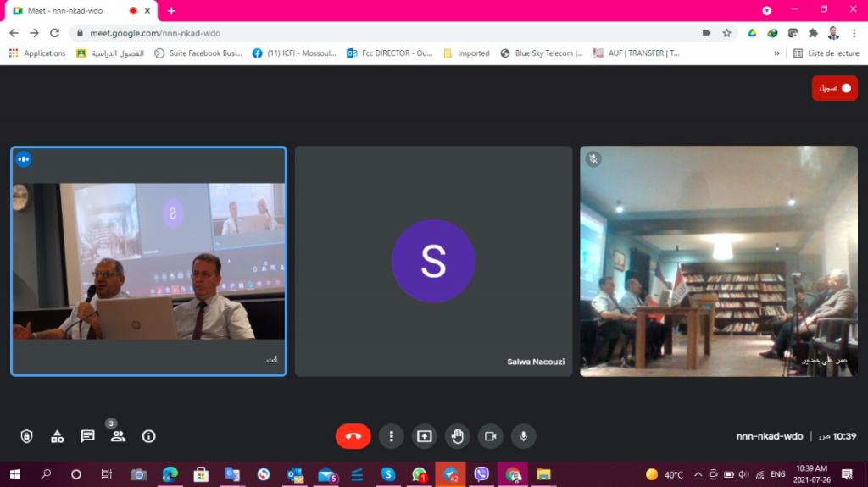868x487 pixels.
Task: Open the activities shapes icon
Action: coord(57,436)
